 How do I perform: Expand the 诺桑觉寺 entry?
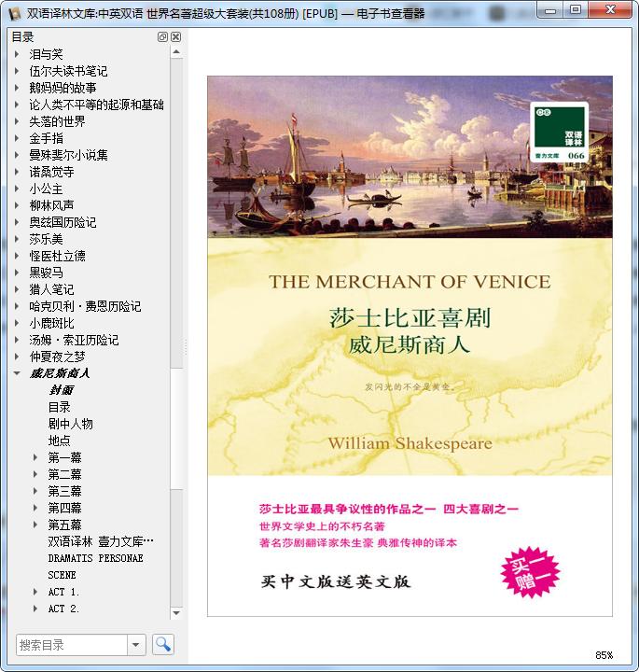click(17, 172)
